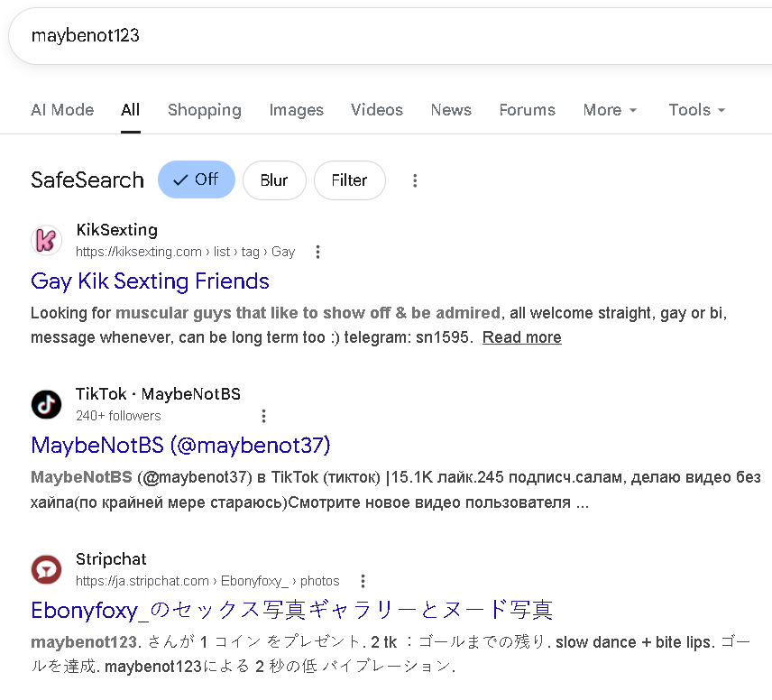Open the MaybeNotBS (@maybenot37) result link

click(x=180, y=445)
